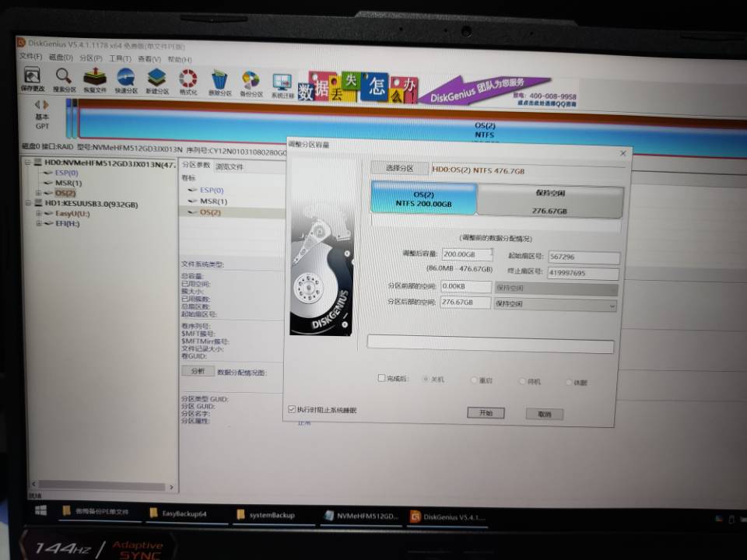This screenshot has width=747, height=560.
Task: Click the front space 0.00KB field
Action: coord(465,286)
